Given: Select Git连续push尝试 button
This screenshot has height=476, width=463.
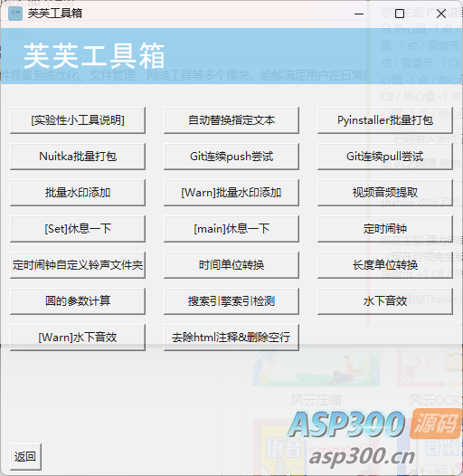Looking at the screenshot, I should (x=231, y=157).
